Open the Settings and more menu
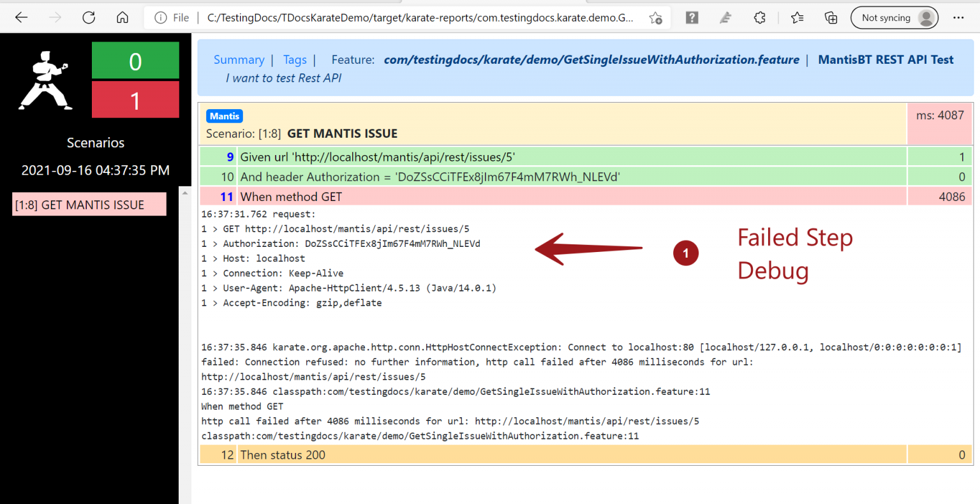 pyautogui.click(x=958, y=17)
